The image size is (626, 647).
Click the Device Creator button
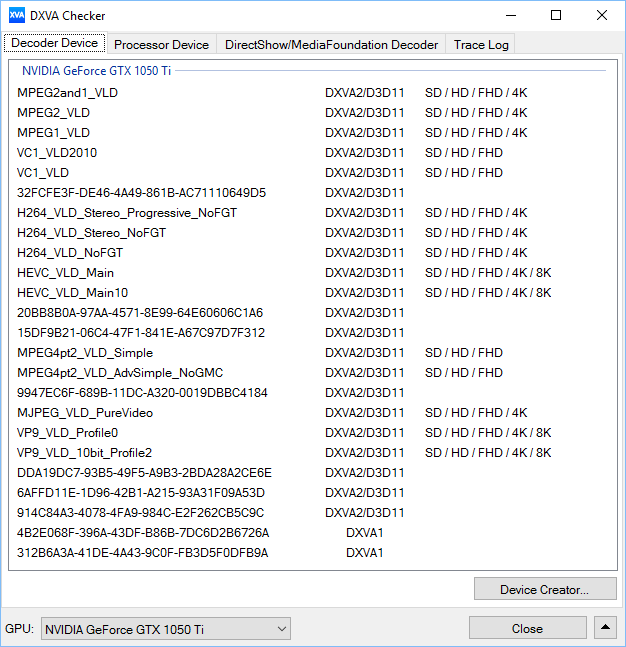tap(545, 589)
